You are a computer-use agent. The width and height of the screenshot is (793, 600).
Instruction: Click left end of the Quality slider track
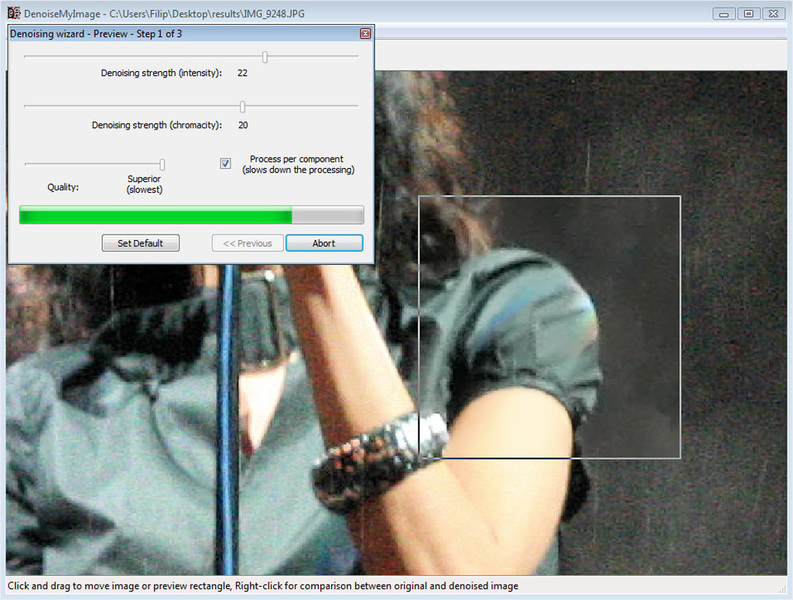pos(27,164)
